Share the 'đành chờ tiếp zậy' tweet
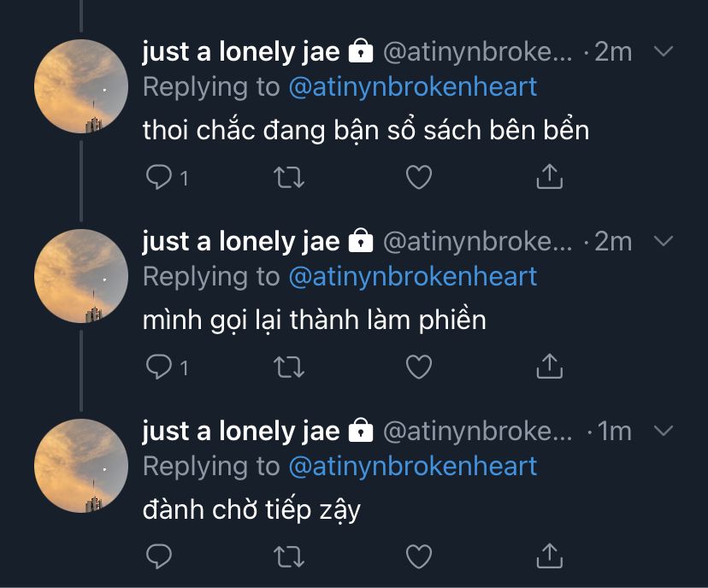Image resolution: width=708 pixels, height=588 pixels. coord(550,555)
